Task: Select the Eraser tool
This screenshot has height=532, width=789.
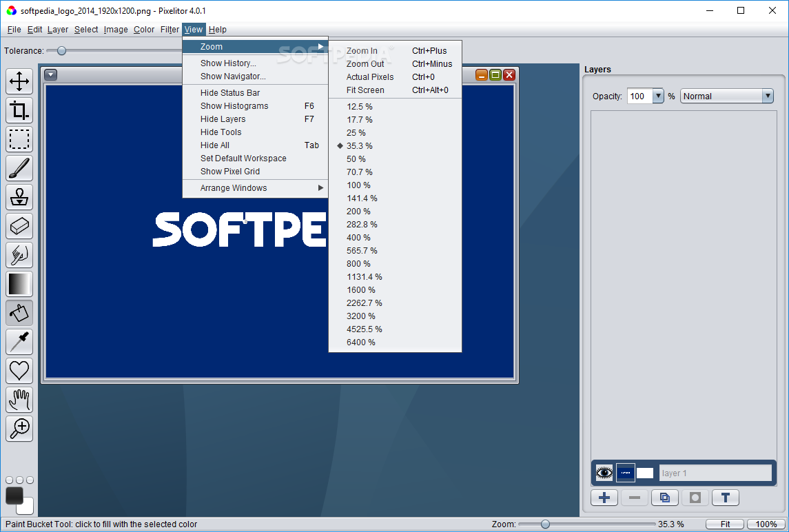Action: (x=19, y=226)
